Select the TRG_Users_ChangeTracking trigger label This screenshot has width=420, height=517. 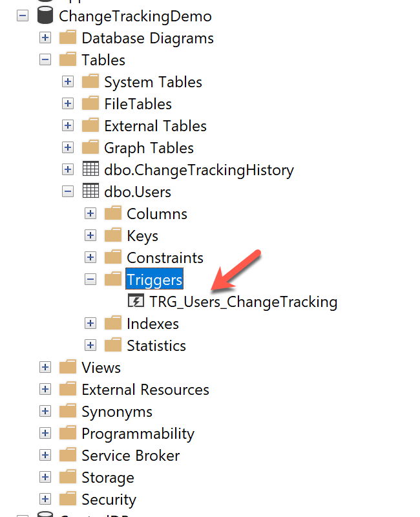[x=243, y=302]
